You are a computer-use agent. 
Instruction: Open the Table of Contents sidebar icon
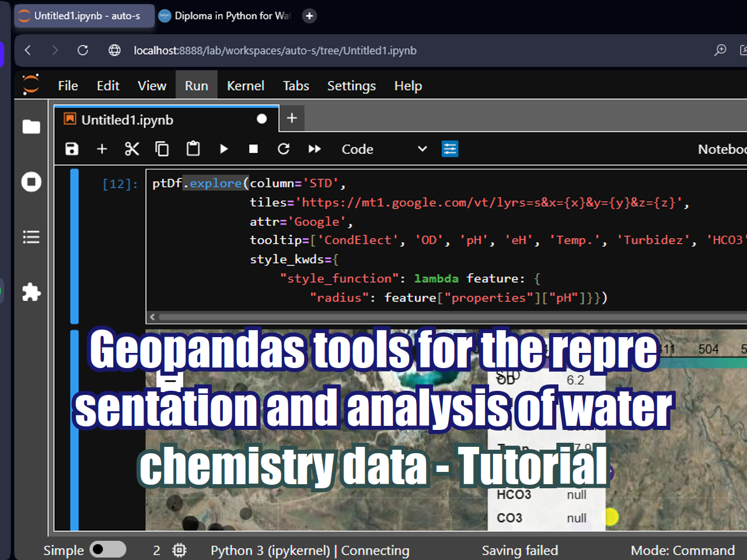31,237
